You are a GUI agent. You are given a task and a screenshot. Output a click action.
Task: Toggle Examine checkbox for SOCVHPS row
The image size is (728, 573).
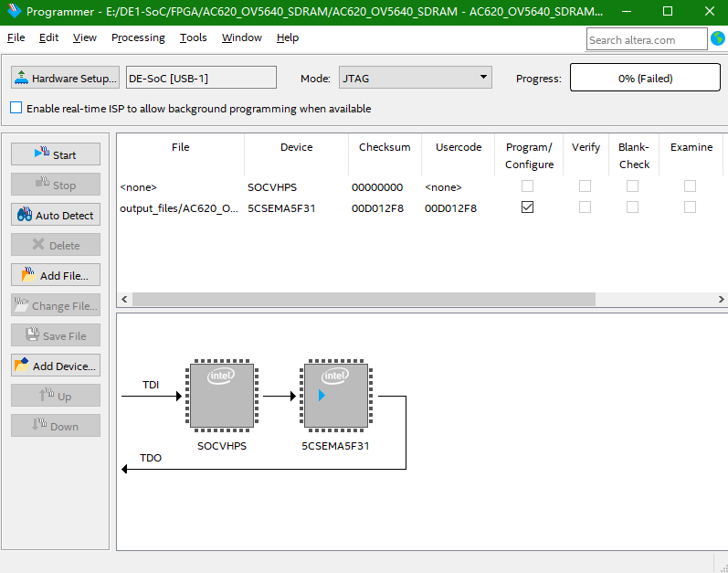(x=690, y=186)
